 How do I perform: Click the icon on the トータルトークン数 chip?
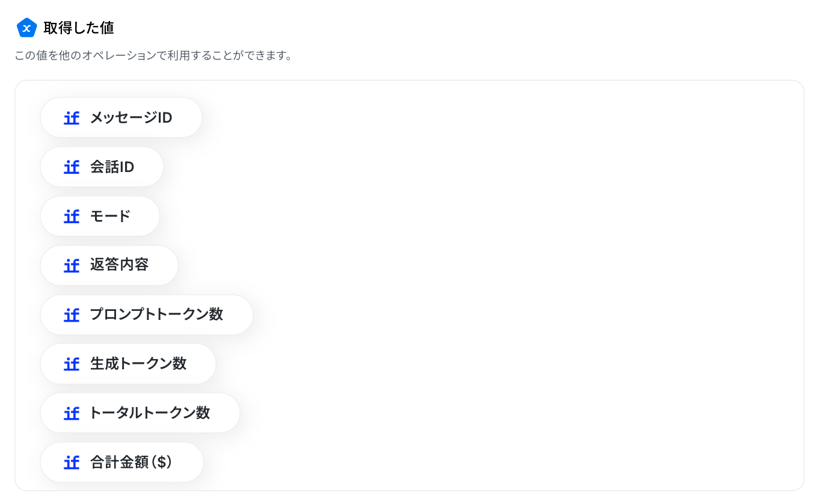tap(72, 413)
